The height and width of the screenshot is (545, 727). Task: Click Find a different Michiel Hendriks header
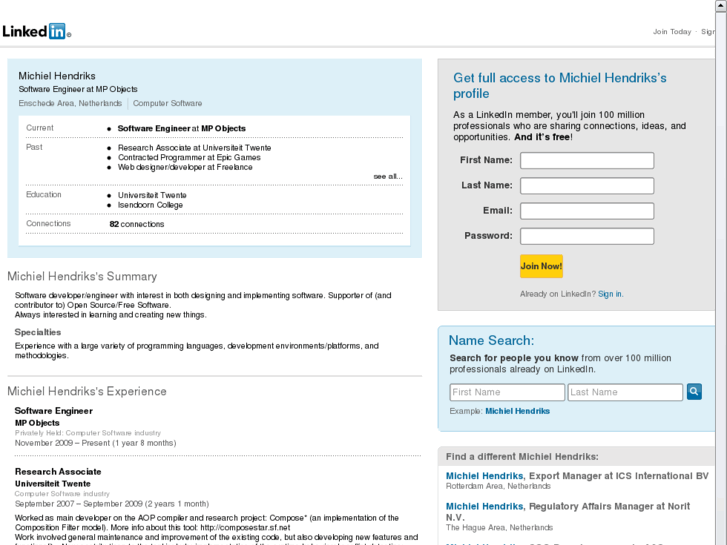522,457
